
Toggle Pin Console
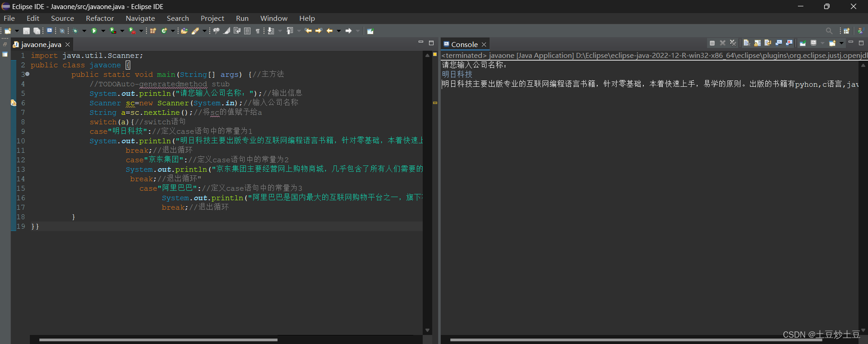802,43
